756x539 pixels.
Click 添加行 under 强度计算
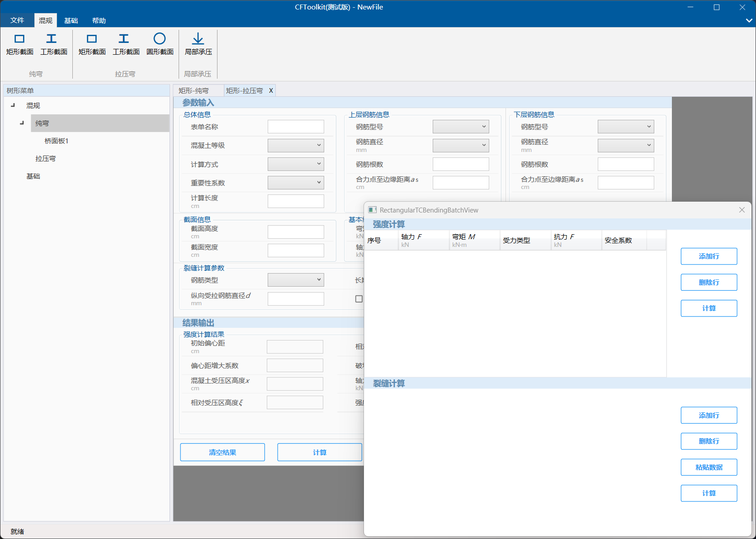709,256
